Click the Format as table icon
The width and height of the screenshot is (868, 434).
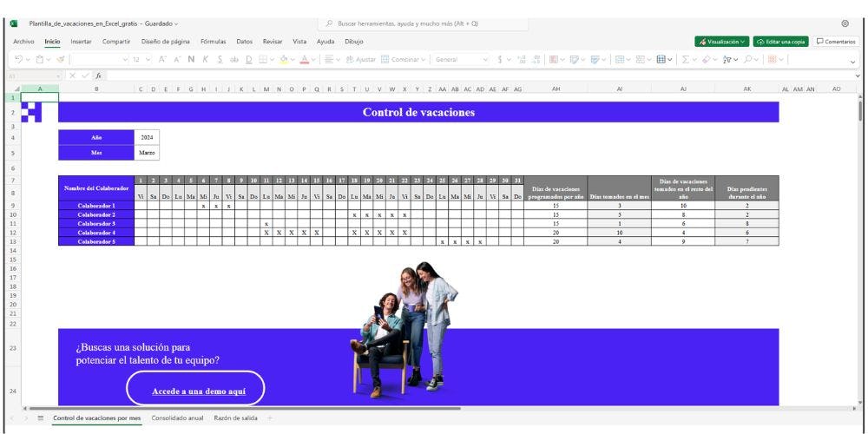tap(595, 59)
